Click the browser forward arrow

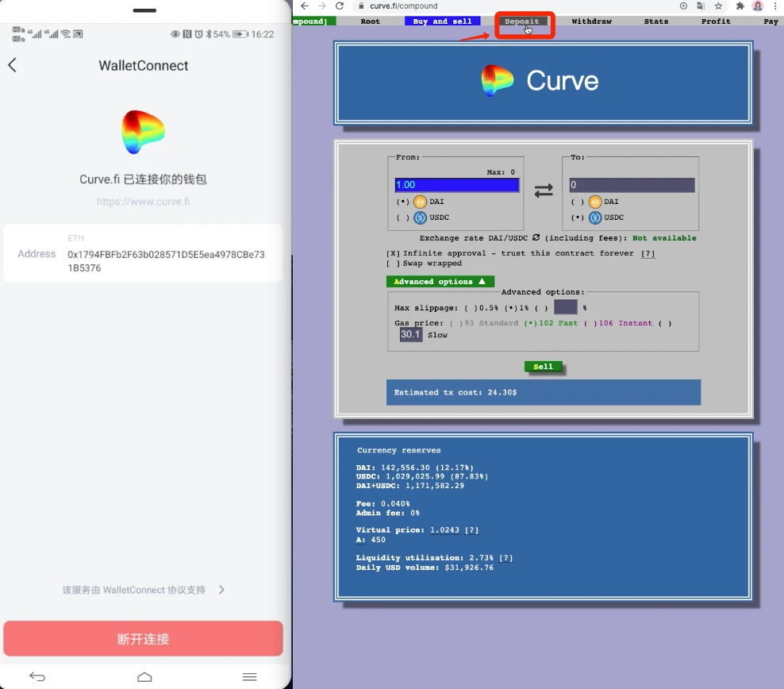(x=322, y=6)
